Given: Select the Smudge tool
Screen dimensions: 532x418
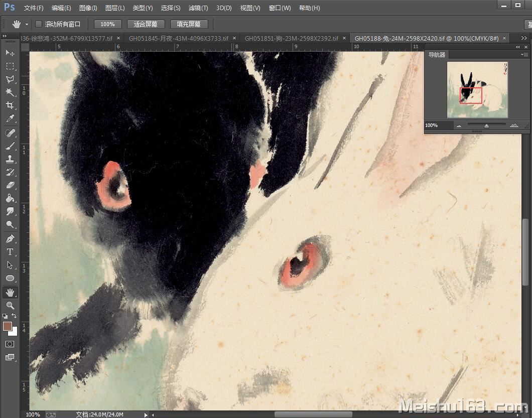Looking at the screenshot, I should pos(10,211).
